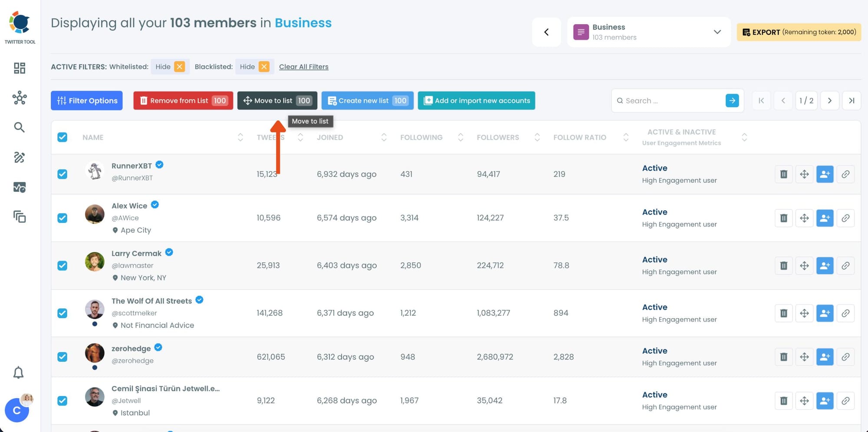Follow Alex Wice with the add-user icon
Image resolution: width=868 pixels, height=432 pixels.
click(x=825, y=218)
